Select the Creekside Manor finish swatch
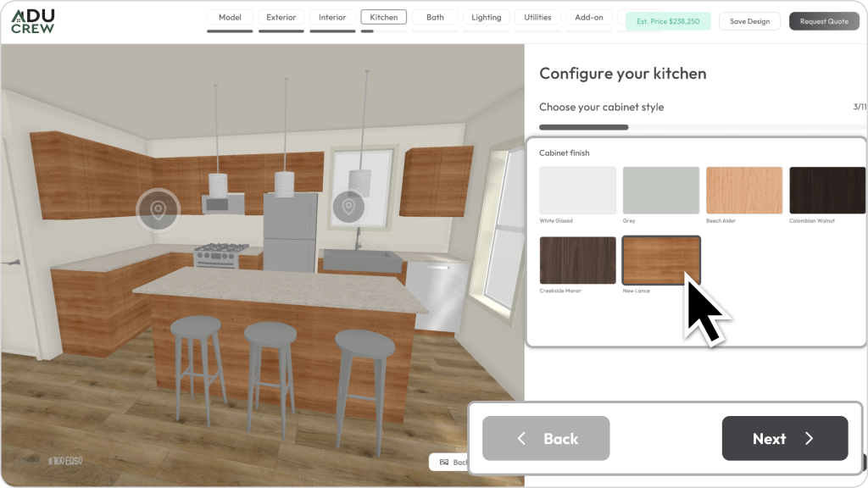The height and width of the screenshot is (488, 868). (577, 260)
